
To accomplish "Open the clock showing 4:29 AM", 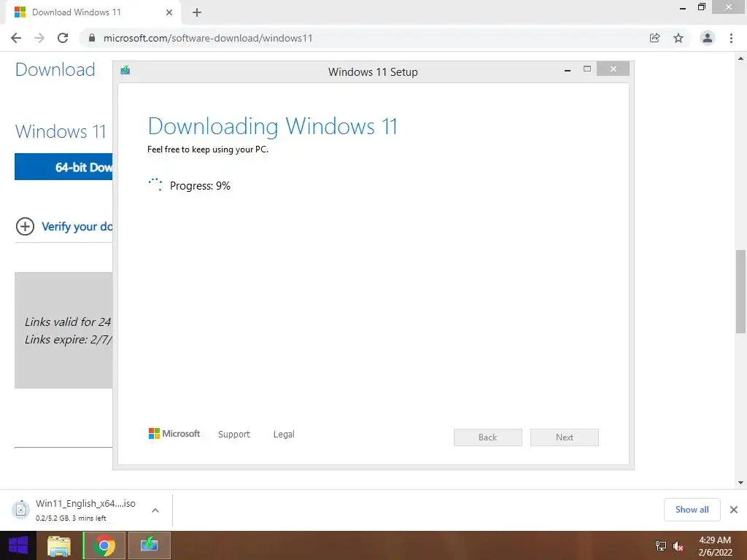I will (715, 546).
